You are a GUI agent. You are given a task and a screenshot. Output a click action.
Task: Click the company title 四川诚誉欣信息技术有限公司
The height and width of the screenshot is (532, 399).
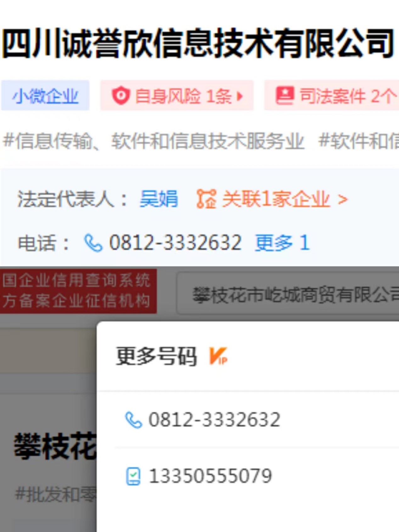click(x=198, y=43)
